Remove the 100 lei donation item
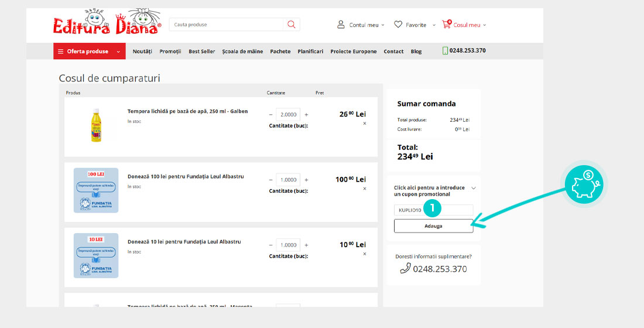This screenshot has height=328, width=644. pyautogui.click(x=364, y=189)
